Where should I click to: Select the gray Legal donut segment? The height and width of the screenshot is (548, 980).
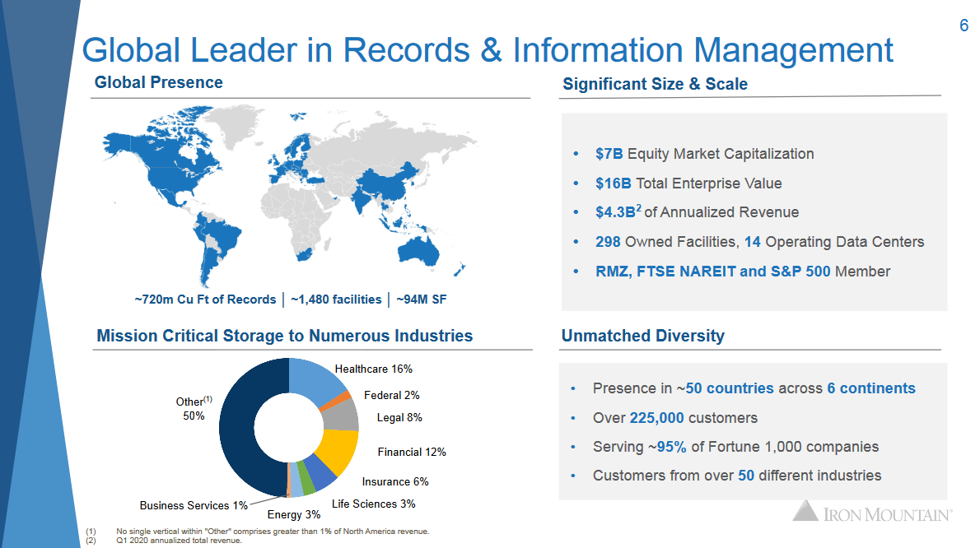click(x=341, y=415)
